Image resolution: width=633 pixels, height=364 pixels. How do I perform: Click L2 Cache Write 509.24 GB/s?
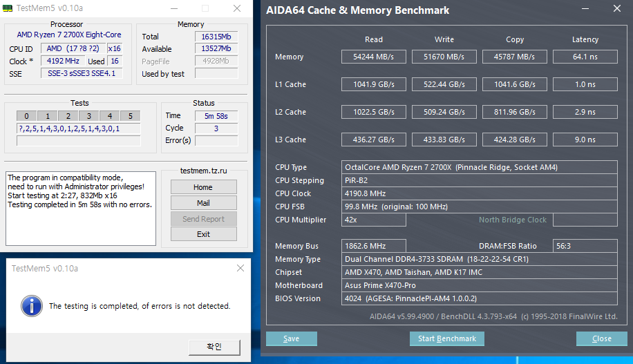tap(444, 112)
